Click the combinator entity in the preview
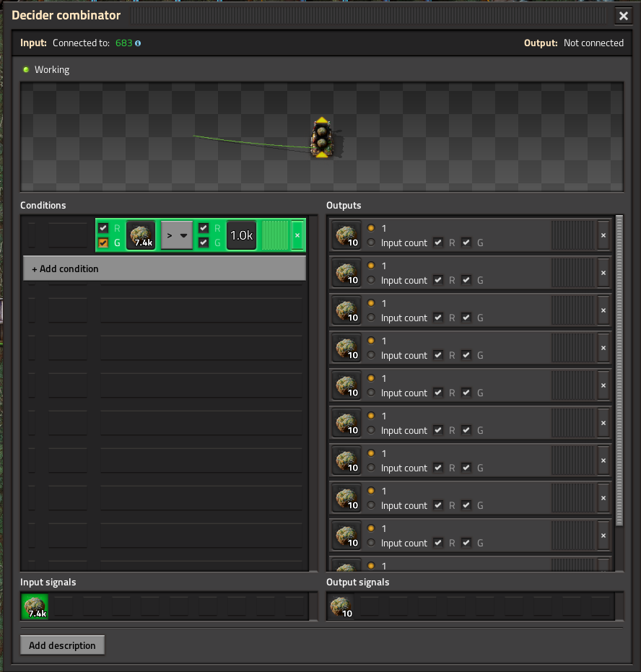 point(322,138)
